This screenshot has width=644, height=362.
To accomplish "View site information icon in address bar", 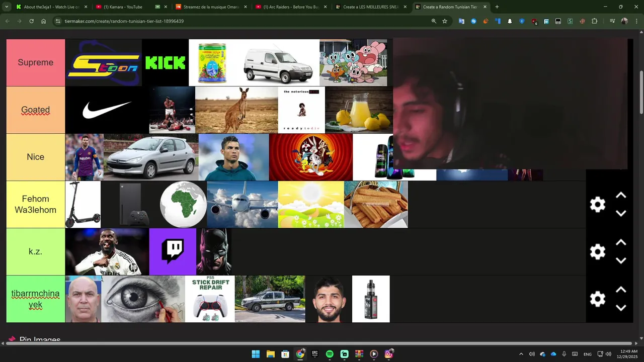I will (58, 21).
